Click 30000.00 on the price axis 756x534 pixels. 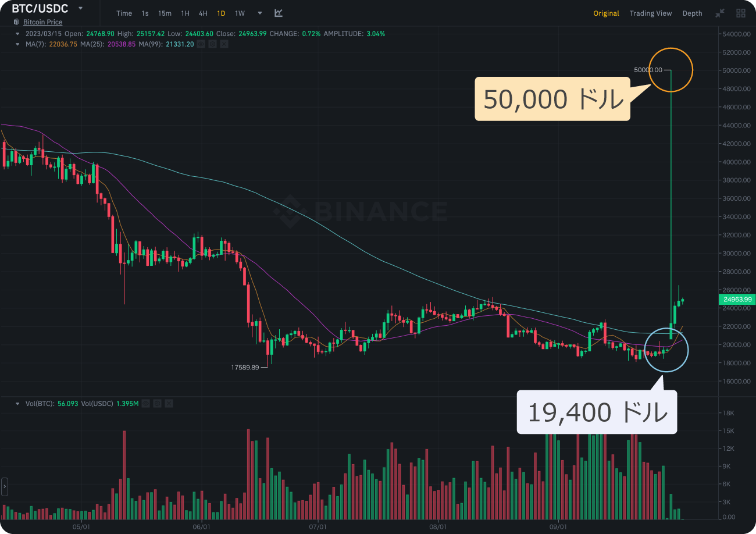click(x=736, y=253)
